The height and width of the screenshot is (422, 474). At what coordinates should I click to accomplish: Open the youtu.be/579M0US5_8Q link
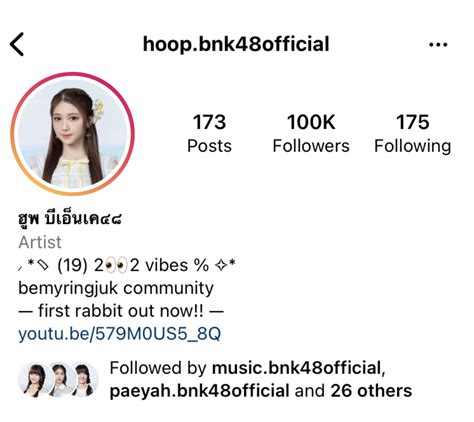pos(119,334)
